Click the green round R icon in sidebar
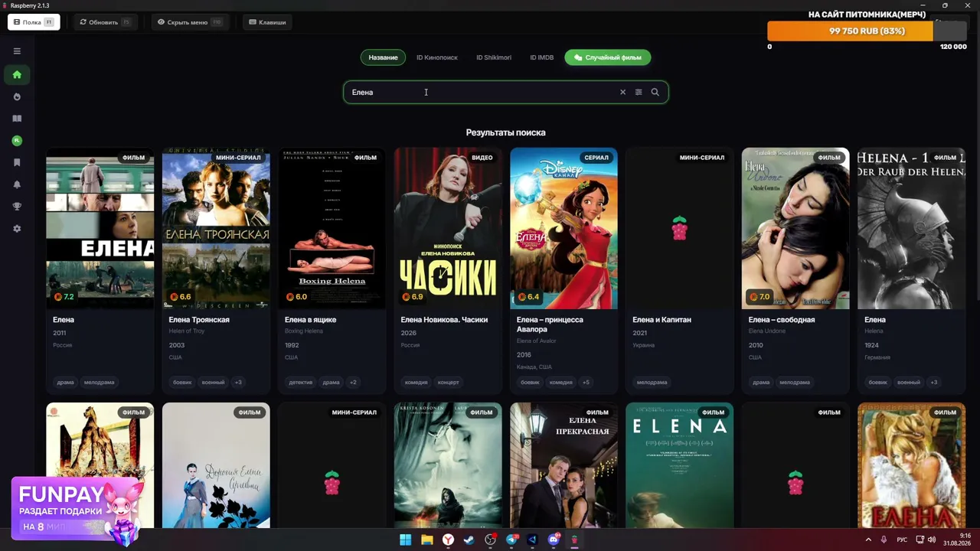Screen dimensions: 980x551 pyautogui.click(x=17, y=141)
